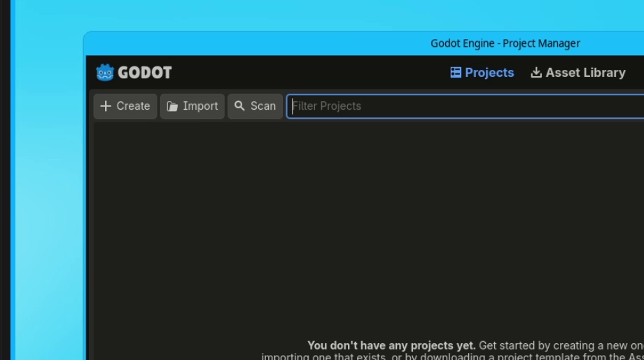This screenshot has width=644, height=360.
Task: Focus the Filter Projects search field
Action: (x=465, y=106)
